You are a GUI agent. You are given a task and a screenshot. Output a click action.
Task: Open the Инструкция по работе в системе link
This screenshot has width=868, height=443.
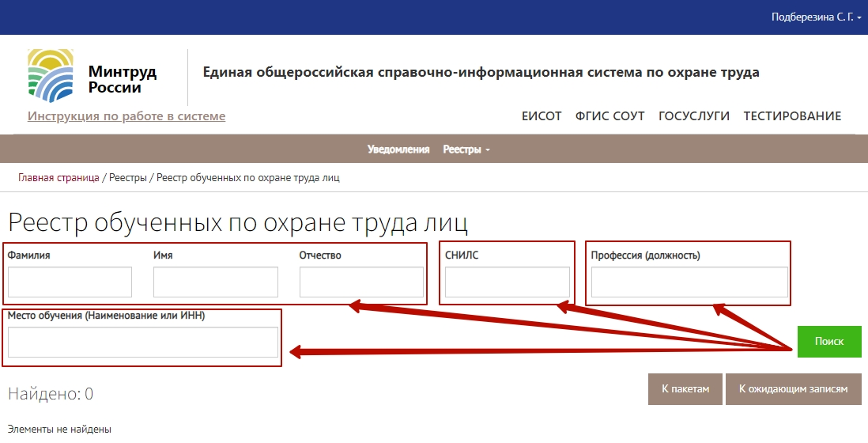click(126, 116)
